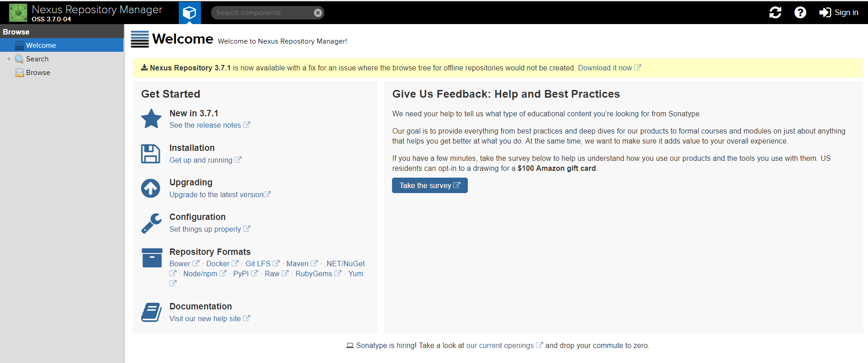
Task: Open the Set things up properly link
Action: pos(205,229)
